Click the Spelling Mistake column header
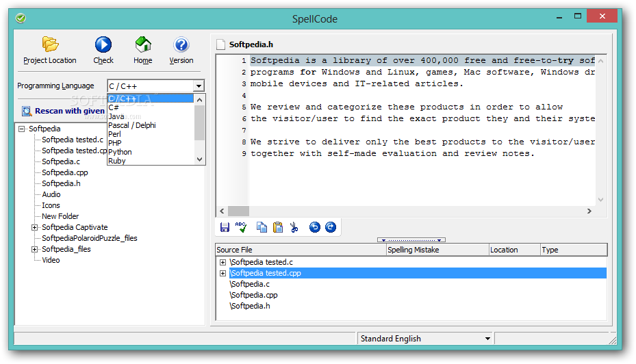This screenshot has width=636, height=364. click(437, 250)
